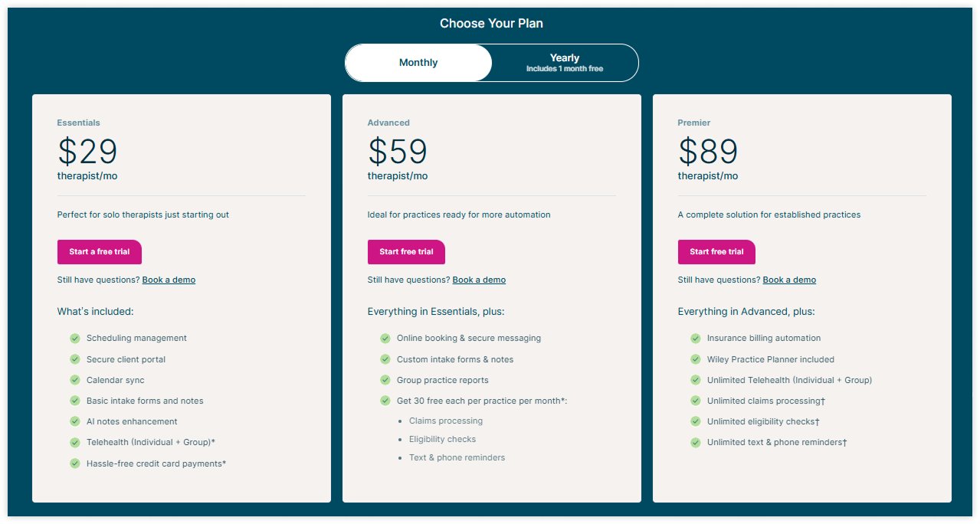This screenshot has width=980, height=524.
Task: Open Book a demo link under Essentials
Action: tap(169, 280)
